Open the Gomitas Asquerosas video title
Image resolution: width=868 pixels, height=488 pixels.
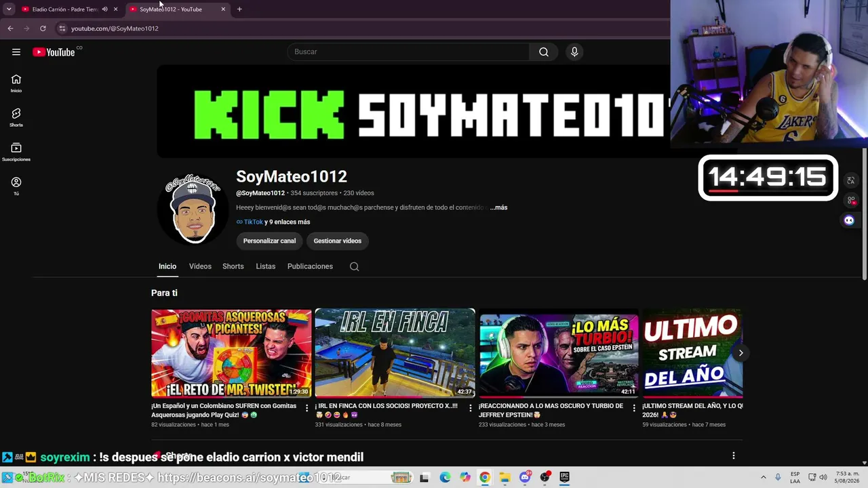(224, 410)
